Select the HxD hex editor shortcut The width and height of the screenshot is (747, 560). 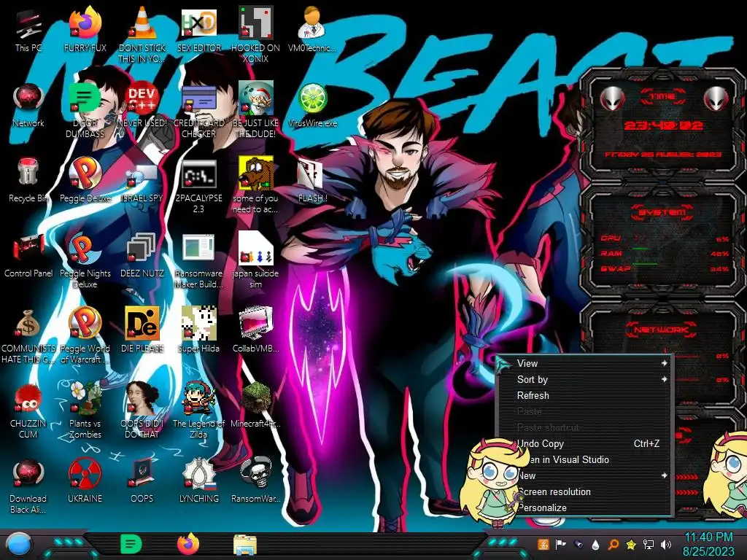[198, 31]
